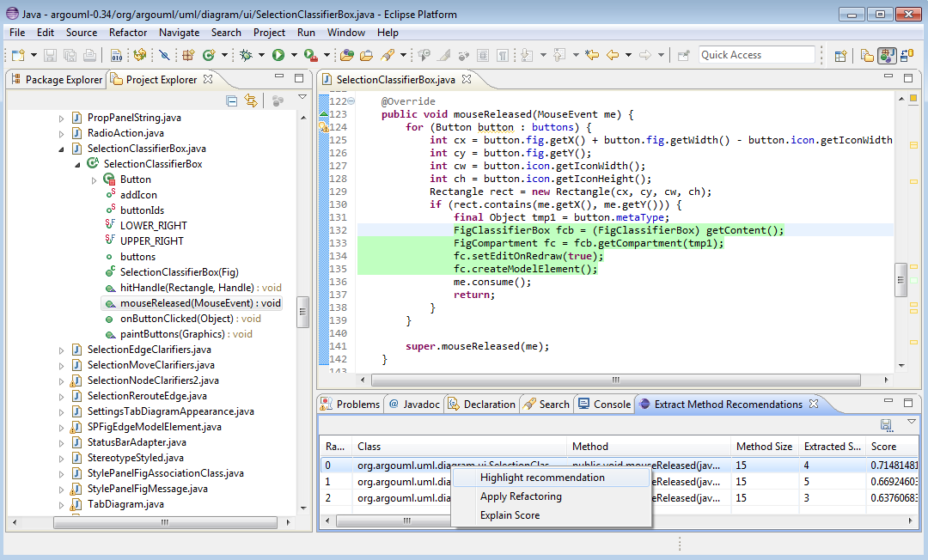Expand the Button inner class node

pos(95,180)
